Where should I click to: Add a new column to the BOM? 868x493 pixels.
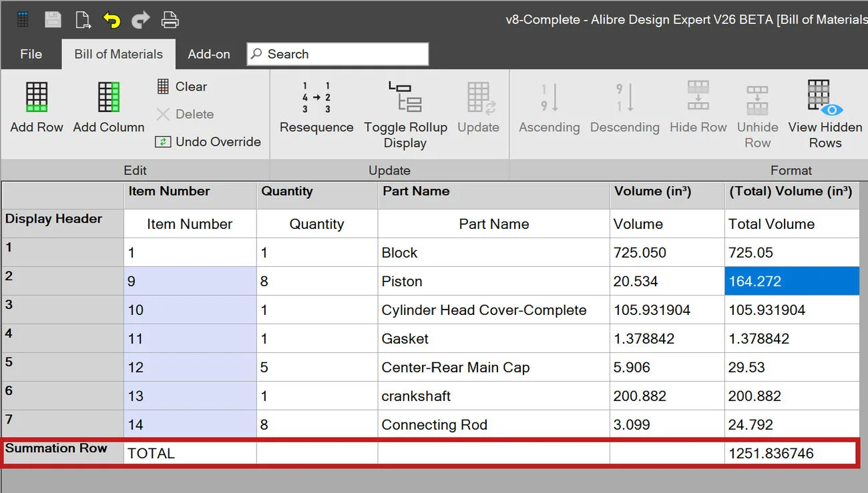point(109,107)
